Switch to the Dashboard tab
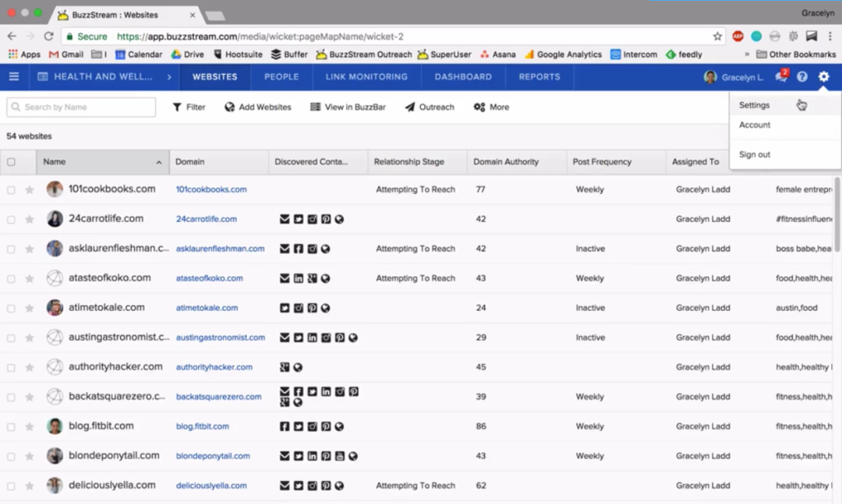Image resolution: width=842 pixels, height=504 pixels. tap(464, 76)
